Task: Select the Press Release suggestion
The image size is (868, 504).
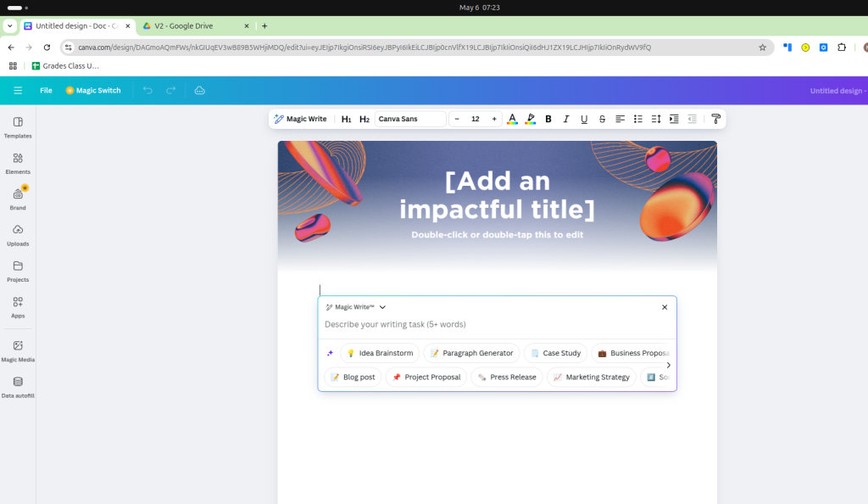Action: click(x=507, y=378)
